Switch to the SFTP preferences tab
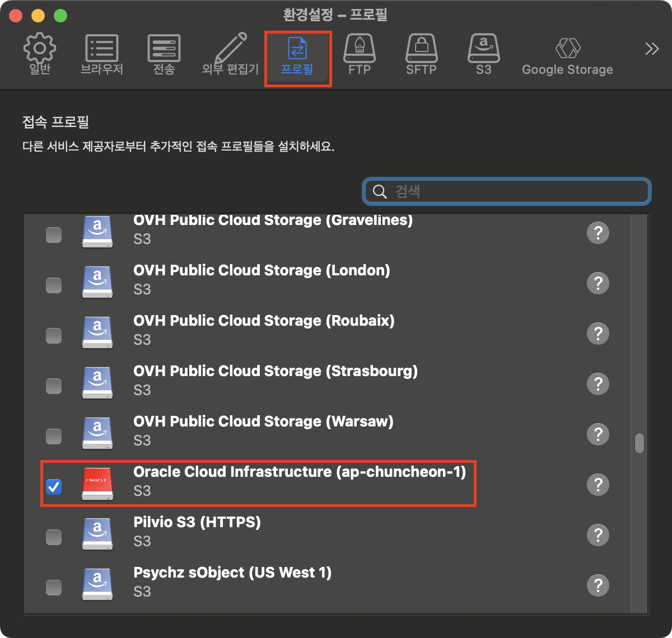Viewport: 672px width, 638px height. pos(421,55)
